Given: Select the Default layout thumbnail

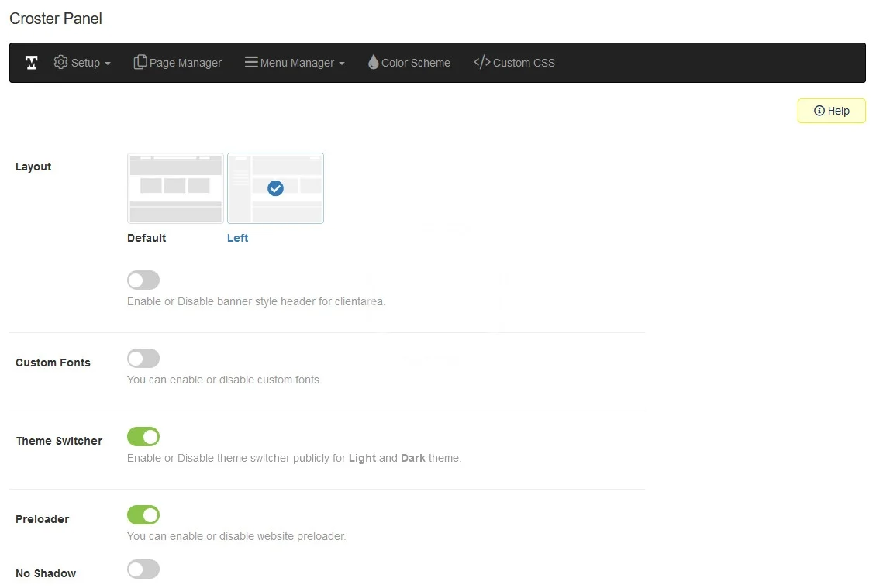Looking at the screenshot, I should (x=175, y=188).
